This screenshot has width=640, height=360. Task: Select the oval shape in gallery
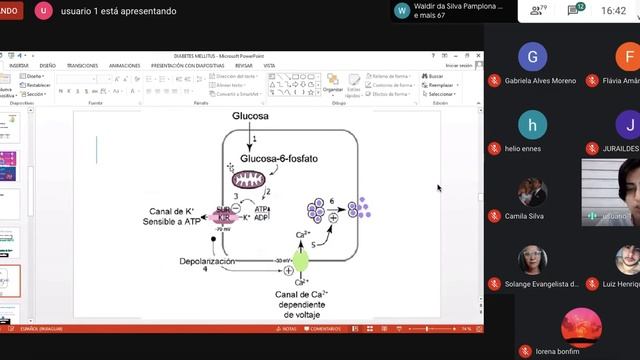303,77
